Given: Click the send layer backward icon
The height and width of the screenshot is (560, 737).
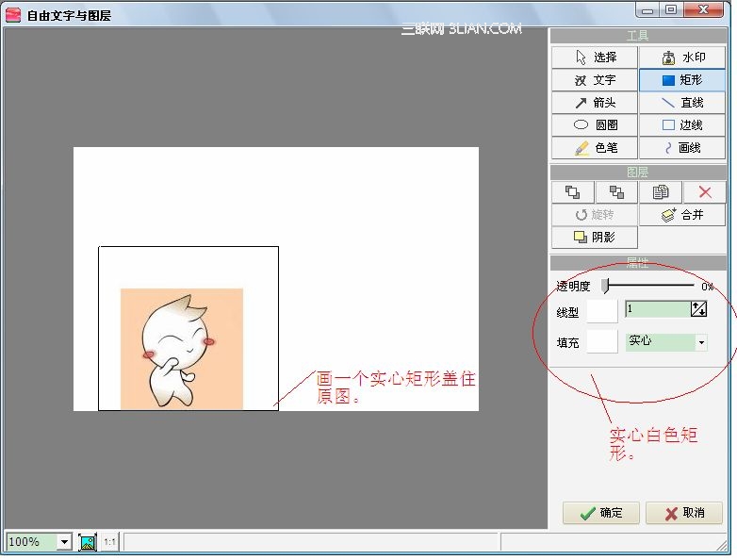Looking at the screenshot, I should (x=616, y=191).
